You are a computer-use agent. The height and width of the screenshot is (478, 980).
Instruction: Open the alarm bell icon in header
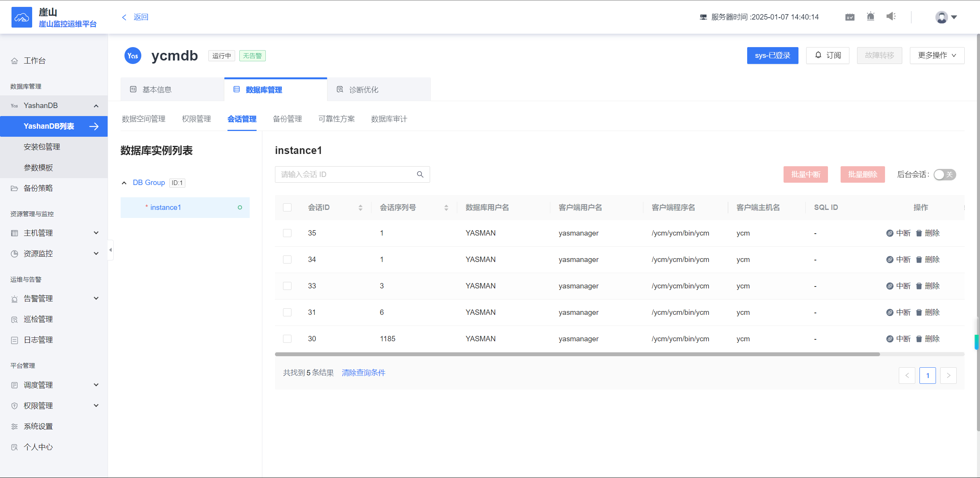(x=870, y=16)
